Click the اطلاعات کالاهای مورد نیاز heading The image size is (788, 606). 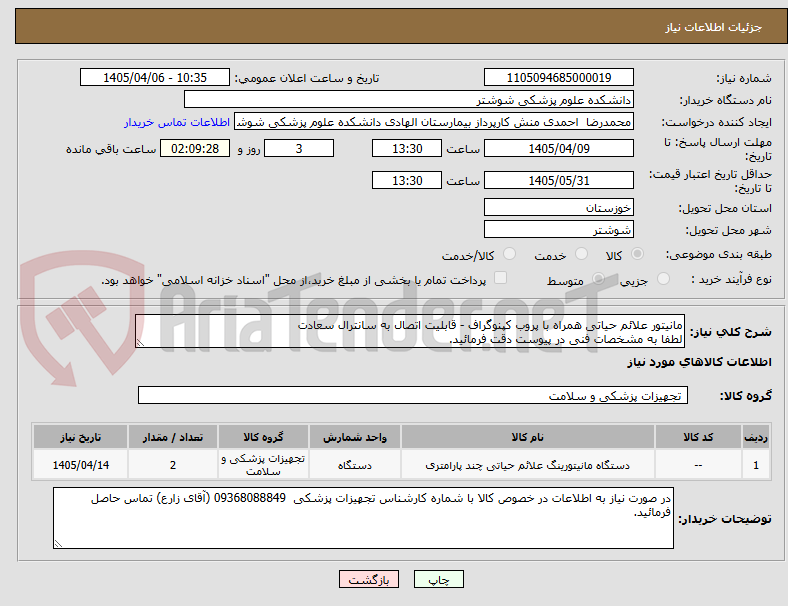pos(699,362)
